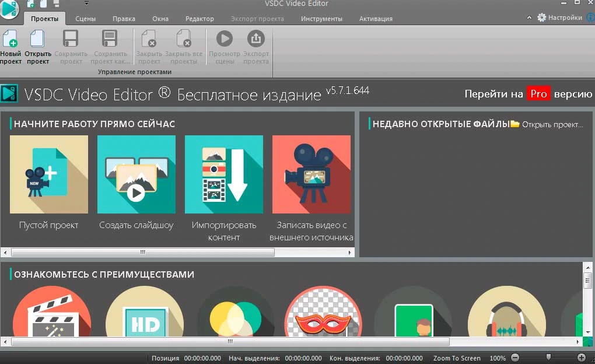Switch to the Проекты tab

pos(44,19)
